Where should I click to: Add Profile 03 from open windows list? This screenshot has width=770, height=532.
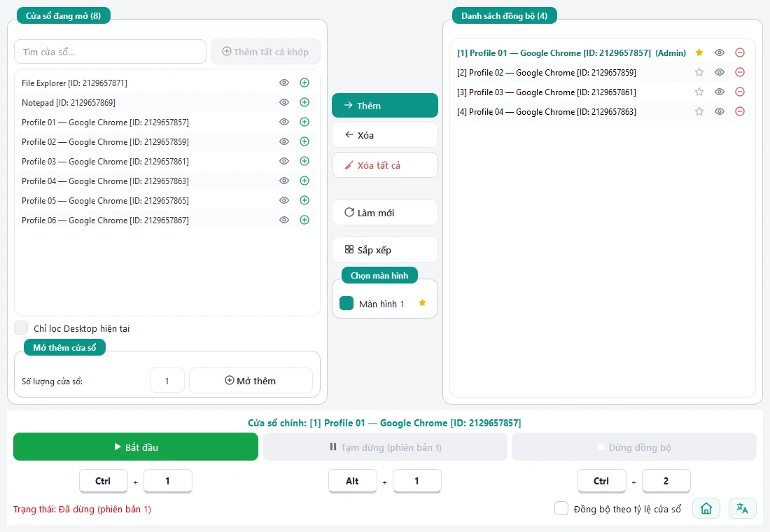(304, 161)
